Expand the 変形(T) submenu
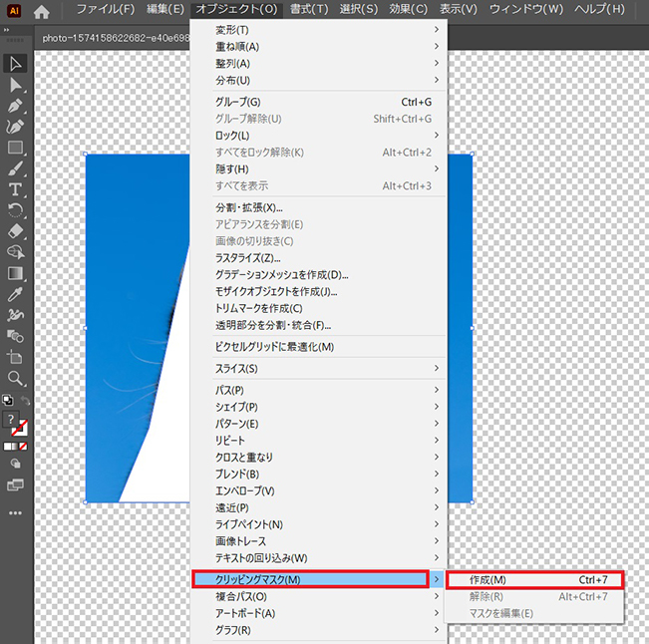Viewport: 649px width, 644px height. 319,29
